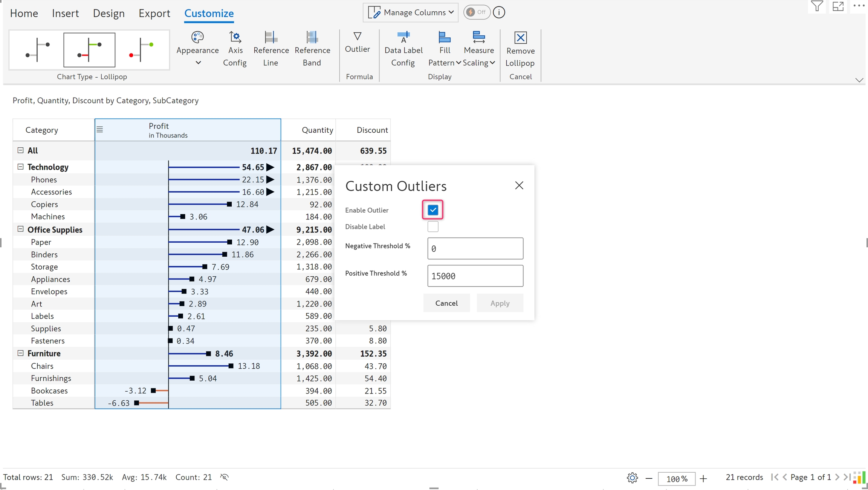Open the settings gear in status bar

[x=632, y=478]
